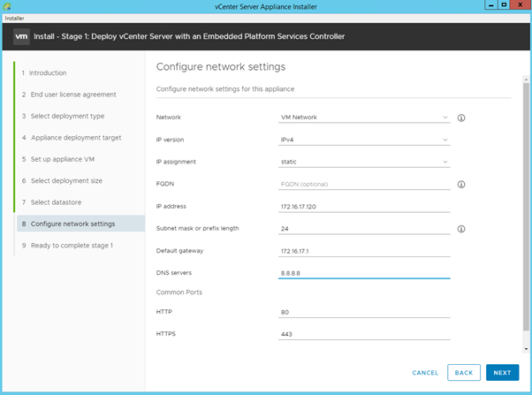Minimize the installer window
The height and width of the screenshot is (395, 532).
coord(491,4)
